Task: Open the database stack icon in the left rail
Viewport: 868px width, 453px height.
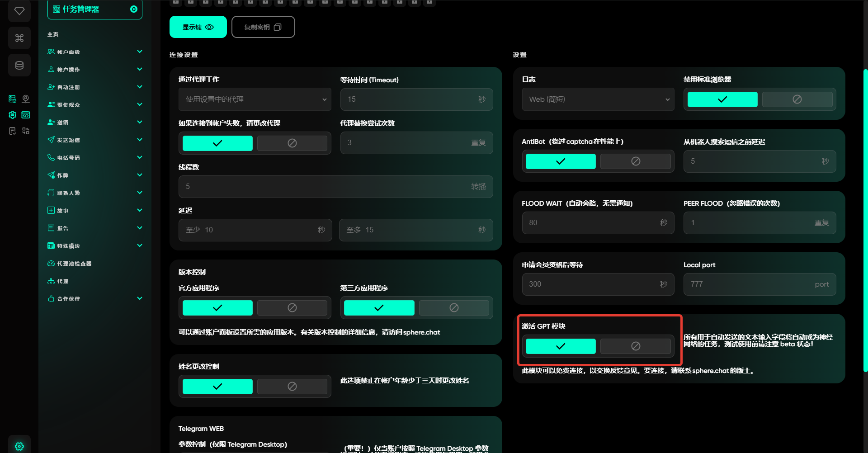Action: [19, 66]
